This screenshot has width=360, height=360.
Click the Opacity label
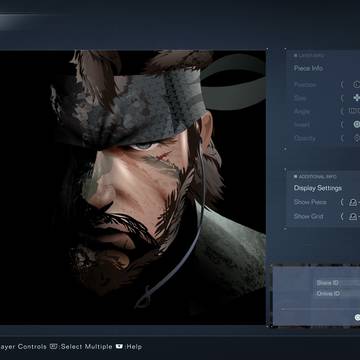(305, 138)
